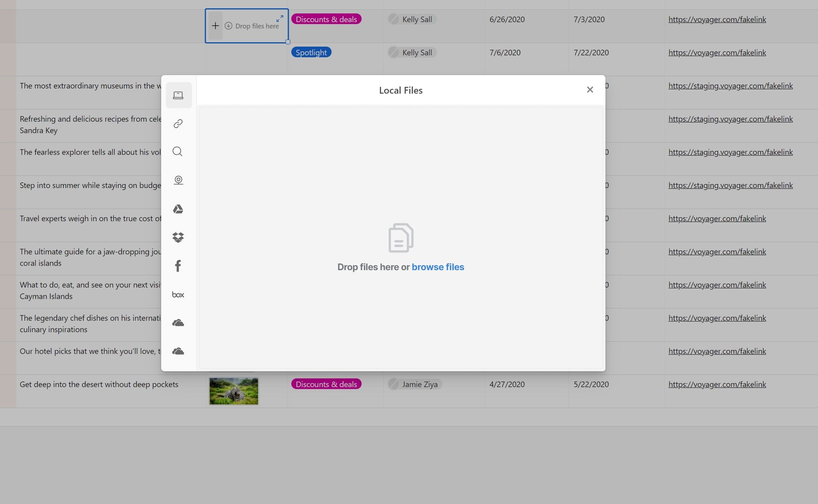Select the Discounts & deals tag

[326, 19]
